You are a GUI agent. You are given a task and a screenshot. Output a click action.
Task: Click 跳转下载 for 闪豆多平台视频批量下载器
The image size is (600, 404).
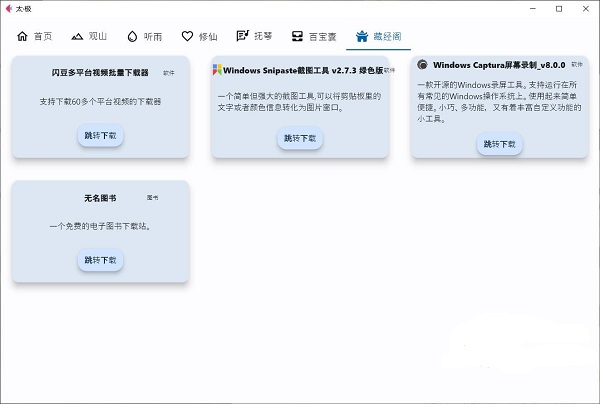coord(100,135)
